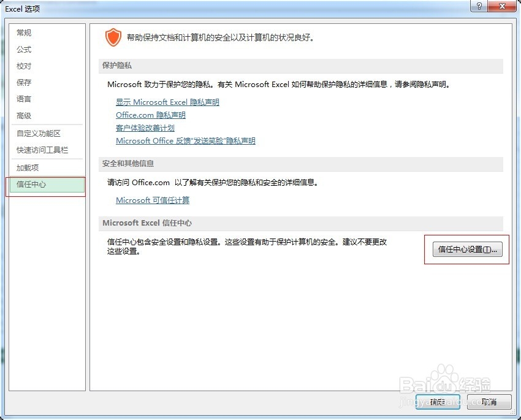Open the Microsoft Office 反馈 privacy statement link

point(185,141)
